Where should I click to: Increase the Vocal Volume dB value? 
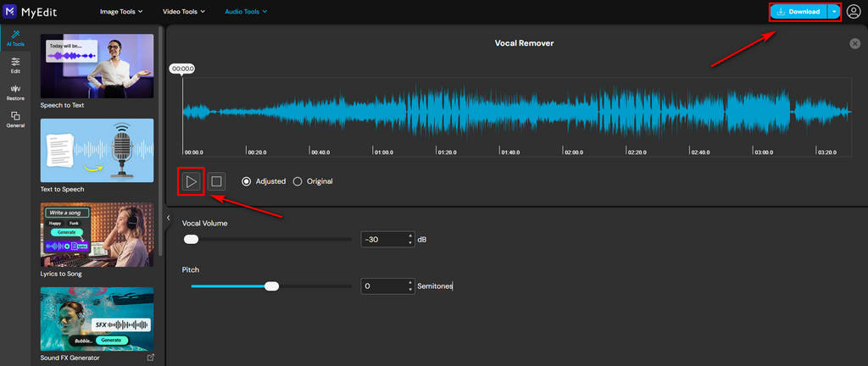pyautogui.click(x=410, y=236)
